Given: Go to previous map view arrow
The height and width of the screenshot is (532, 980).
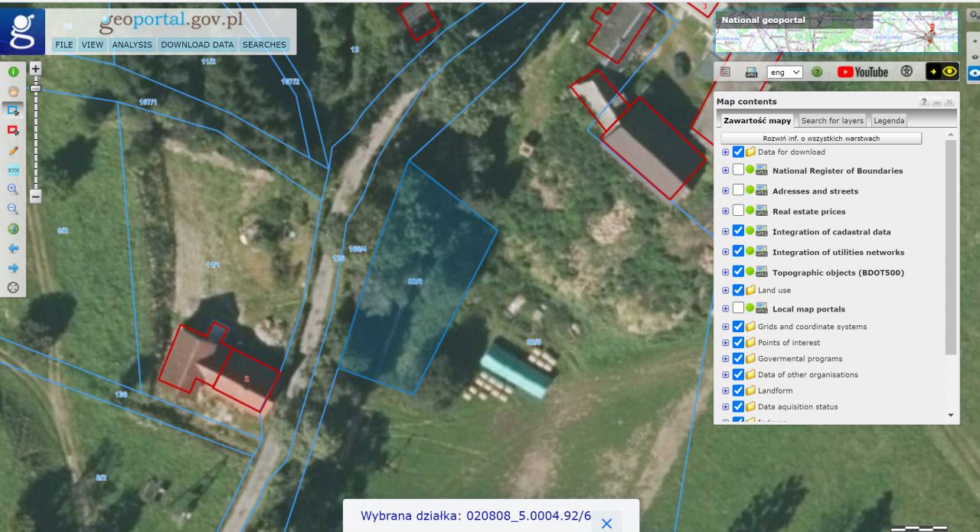Looking at the screenshot, I should (13, 249).
